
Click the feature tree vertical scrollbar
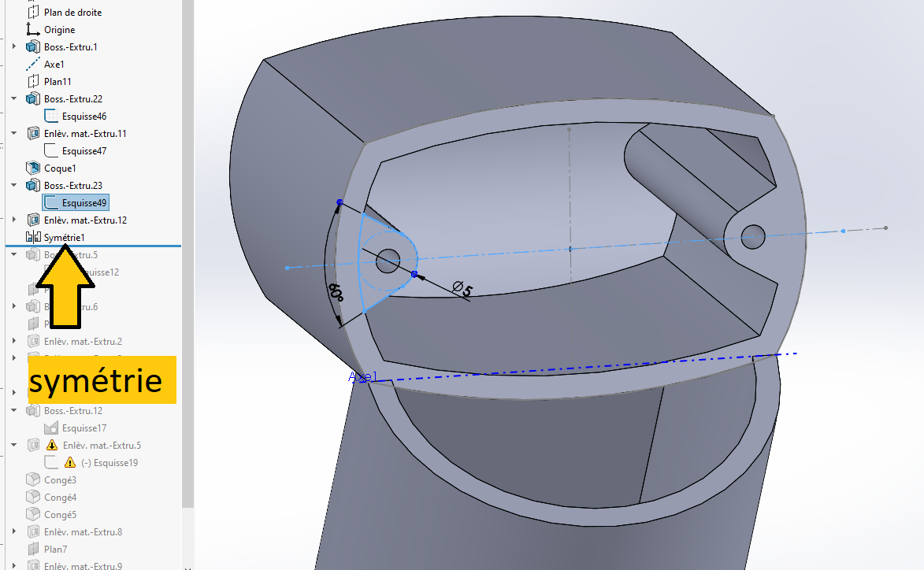coord(187,254)
